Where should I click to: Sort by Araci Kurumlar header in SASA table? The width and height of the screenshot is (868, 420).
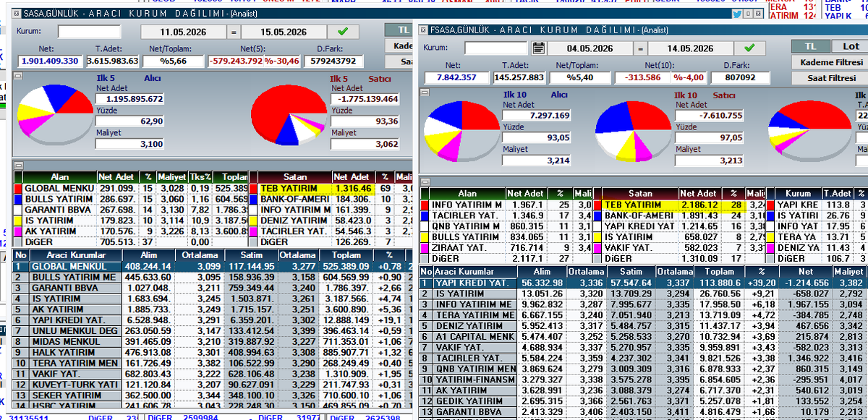(76, 255)
